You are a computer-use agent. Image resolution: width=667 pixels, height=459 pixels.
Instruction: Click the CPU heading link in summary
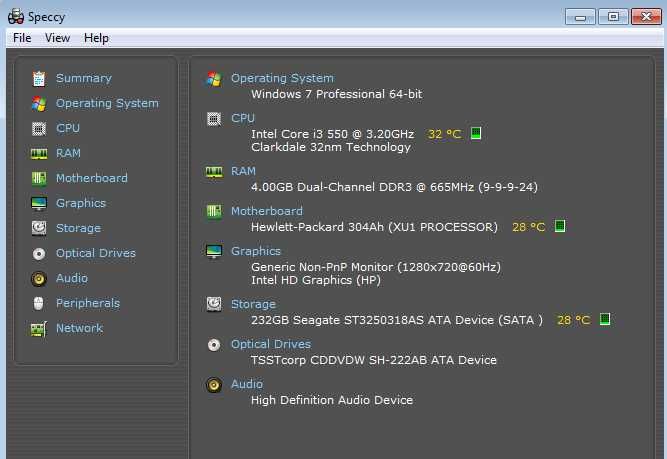(243, 118)
